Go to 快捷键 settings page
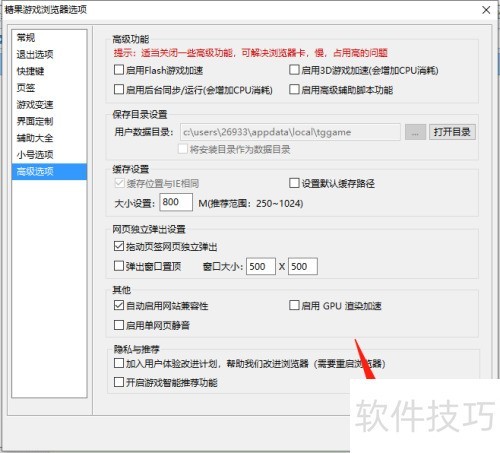 49,71
